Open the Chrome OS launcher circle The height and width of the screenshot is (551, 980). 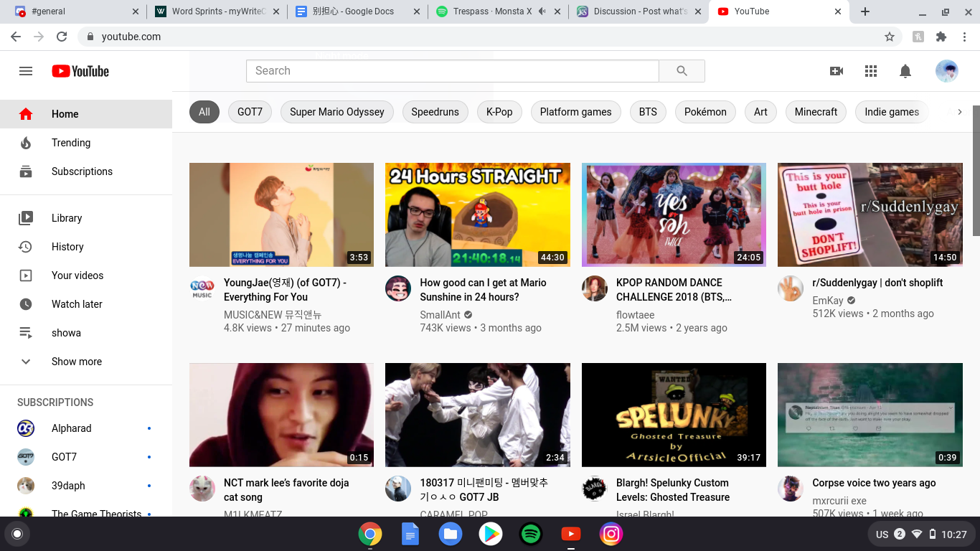point(17,534)
